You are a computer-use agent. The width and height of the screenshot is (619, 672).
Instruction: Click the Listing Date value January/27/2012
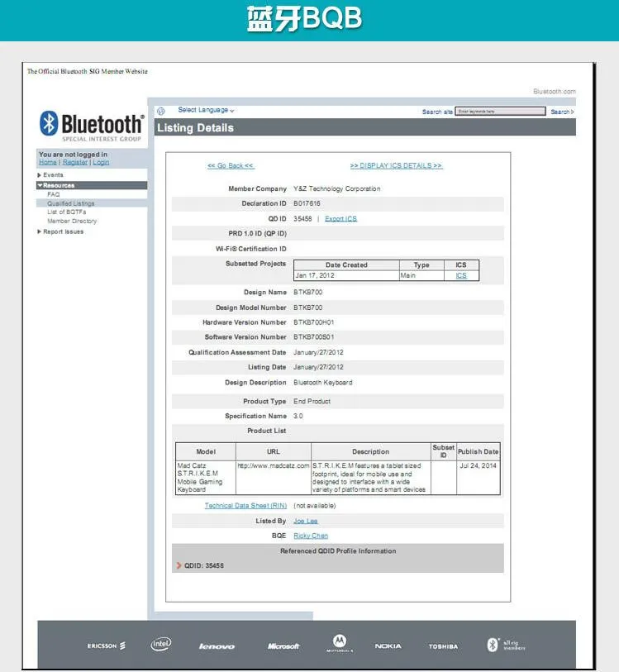(x=318, y=367)
